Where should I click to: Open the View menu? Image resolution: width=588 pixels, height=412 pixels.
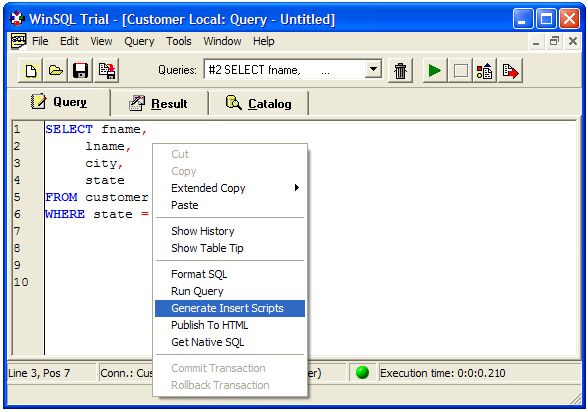pyautogui.click(x=101, y=41)
